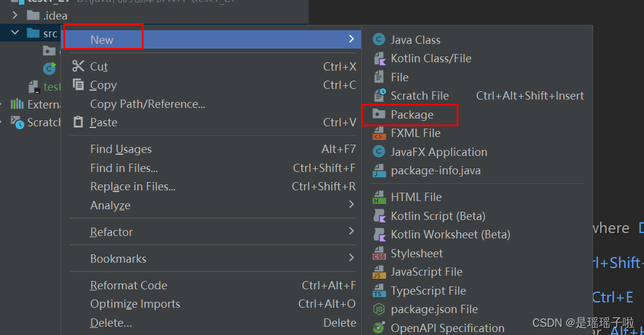Click the Cut scissors icon
Viewport: 644px width, 335px height.
(78, 66)
